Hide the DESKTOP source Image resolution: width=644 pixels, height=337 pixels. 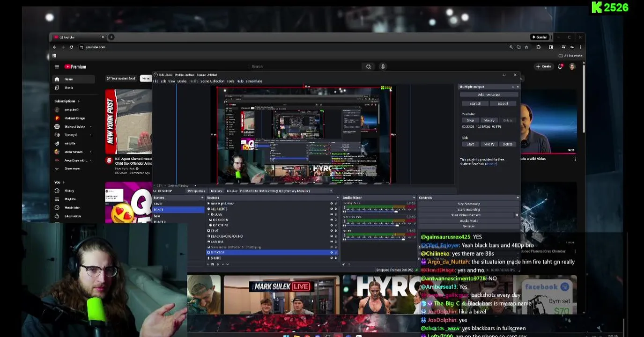point(332,252)
